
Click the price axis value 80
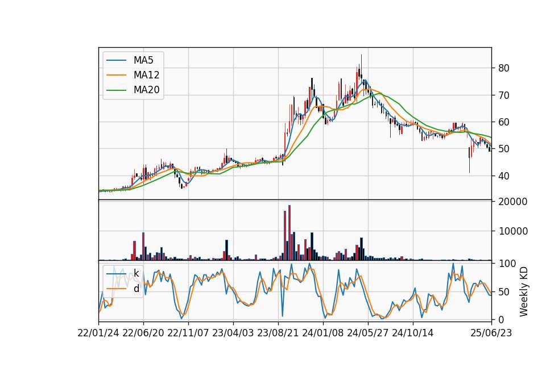[504, 68]
